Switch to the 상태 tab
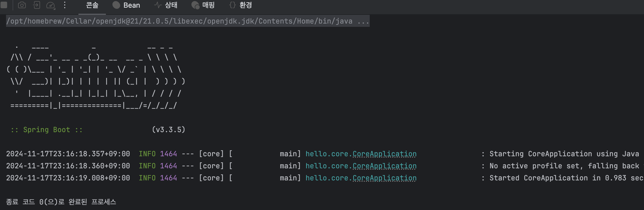 point(166,5)
